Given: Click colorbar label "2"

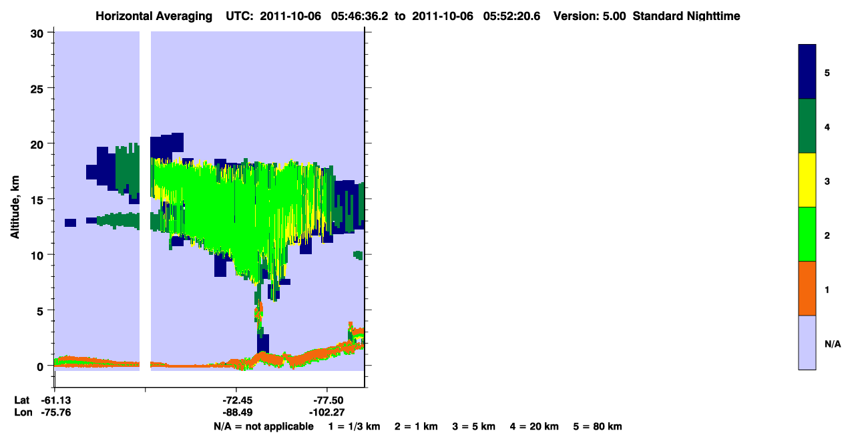Looking at the screenshot, I should click(827, 236).
